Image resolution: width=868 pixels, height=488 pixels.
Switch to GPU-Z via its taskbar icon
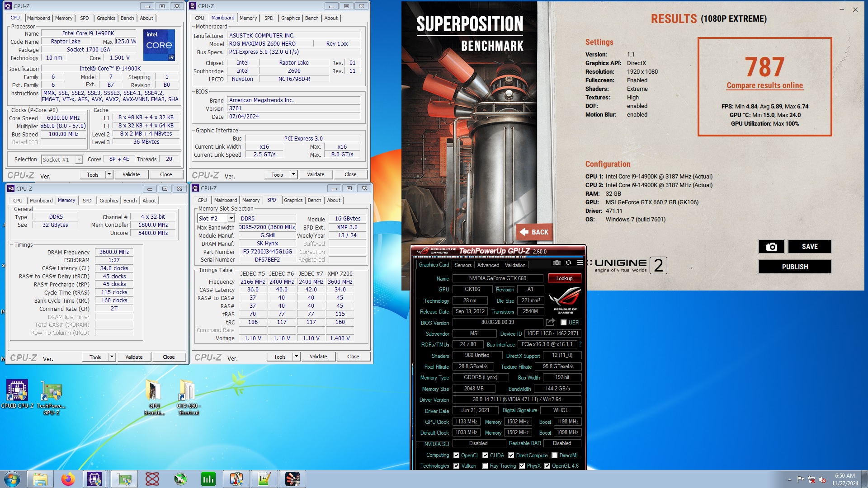tap(124, 479)
